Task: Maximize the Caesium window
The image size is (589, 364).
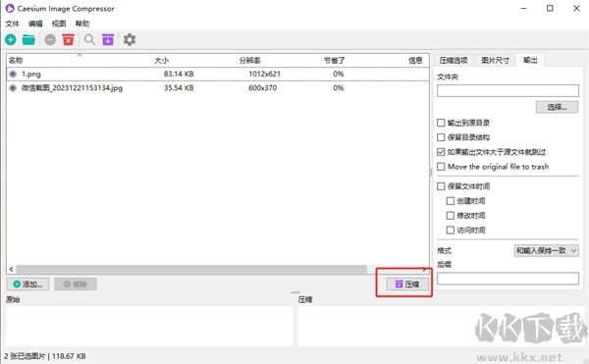Action: point(550,8)
